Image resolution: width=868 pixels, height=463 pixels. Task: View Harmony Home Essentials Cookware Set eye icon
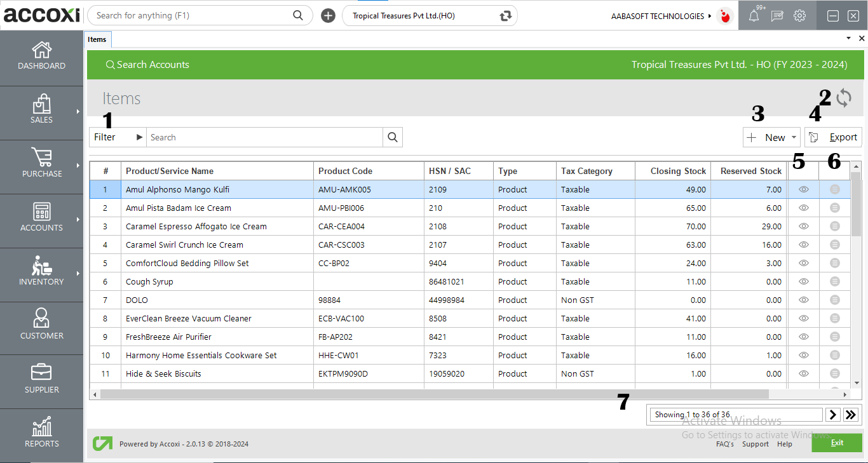point(803,355)
